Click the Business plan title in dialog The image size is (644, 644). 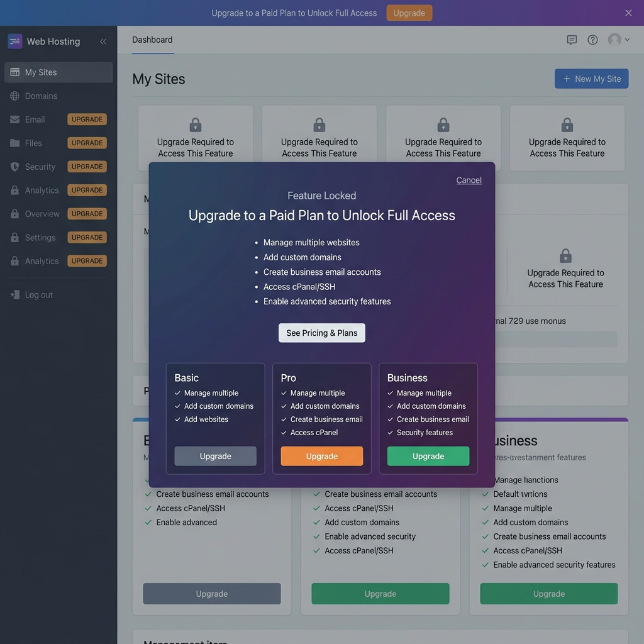(x=407, y=378)
